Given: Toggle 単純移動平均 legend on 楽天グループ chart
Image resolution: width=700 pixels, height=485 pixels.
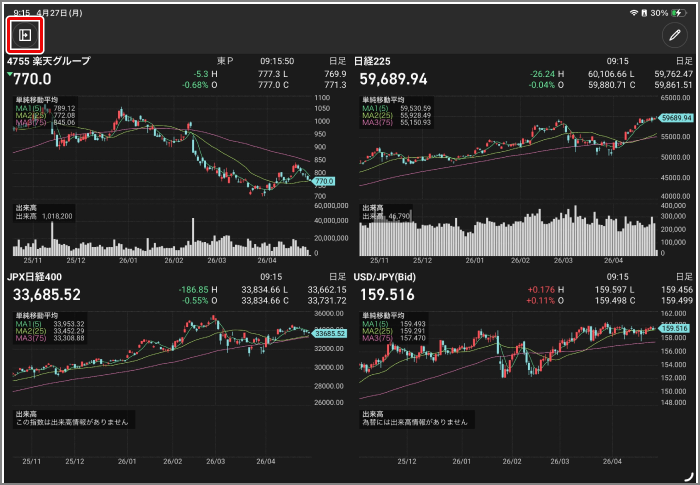Looking at the screenshot, I should (x=34, y=100).
